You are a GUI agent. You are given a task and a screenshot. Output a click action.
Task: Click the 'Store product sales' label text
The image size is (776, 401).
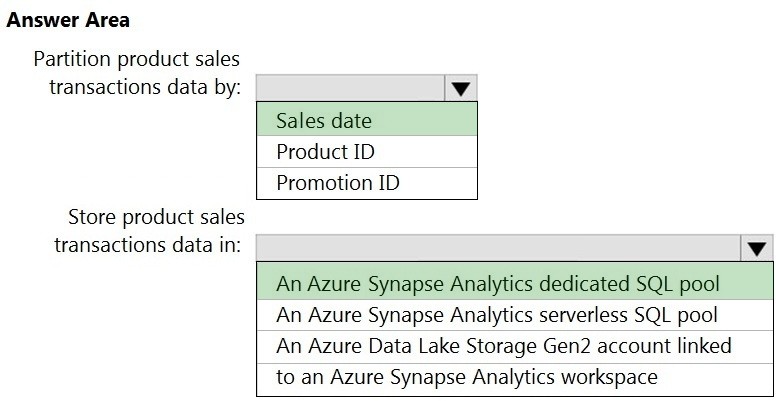tap(155, 217)
